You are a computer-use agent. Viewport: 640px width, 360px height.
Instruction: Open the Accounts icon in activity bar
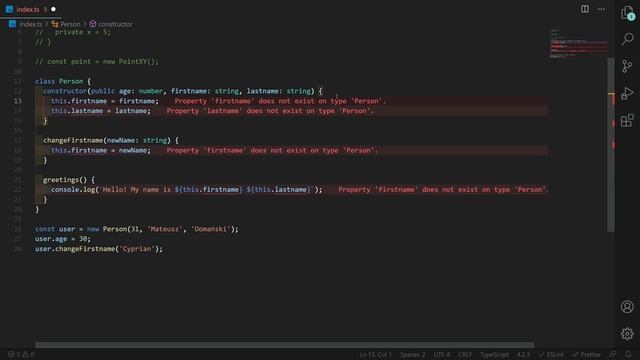pyautogui.click(x=627, y=307)
